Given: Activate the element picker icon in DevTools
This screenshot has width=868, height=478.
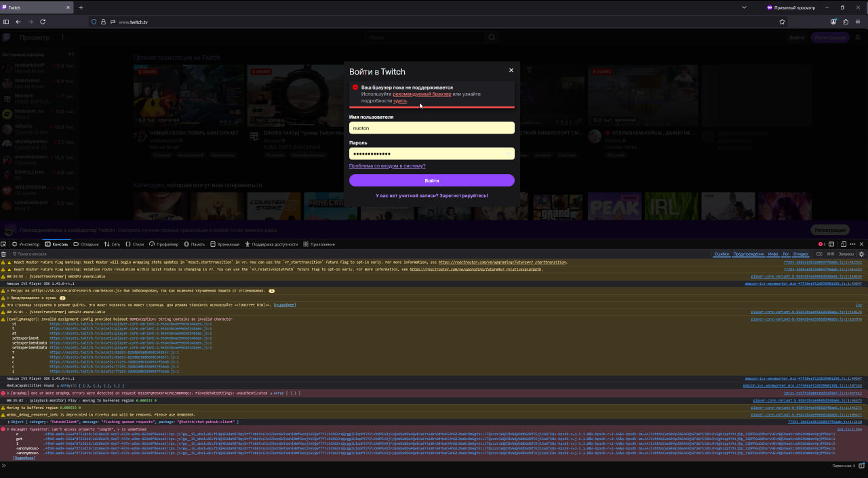Looking at the screenshot, I should click(4, 244).
